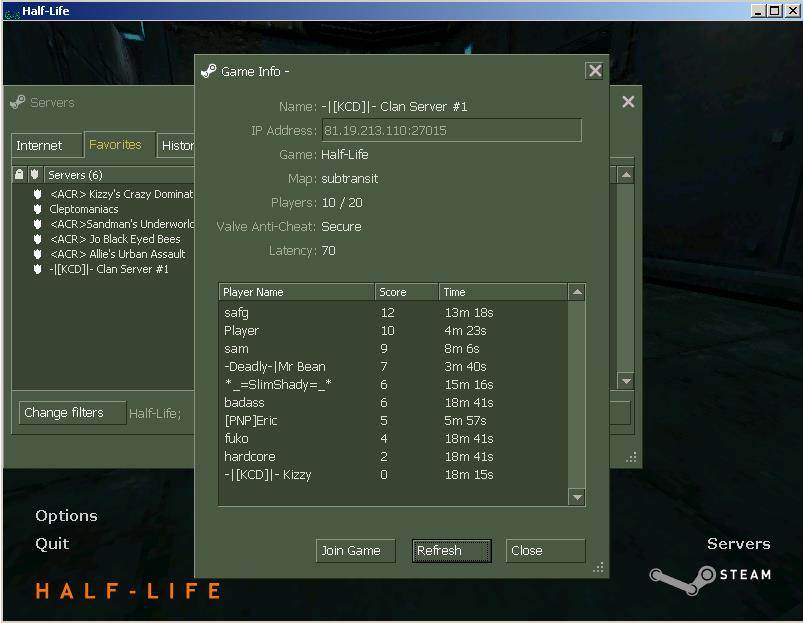Click server list scroll up arrow
Screen dimensions: 803x623
(626, 175)
